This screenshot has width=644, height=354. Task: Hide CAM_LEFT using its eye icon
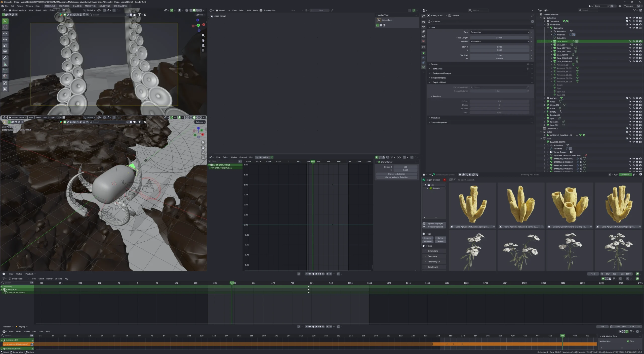coord(633,45)
